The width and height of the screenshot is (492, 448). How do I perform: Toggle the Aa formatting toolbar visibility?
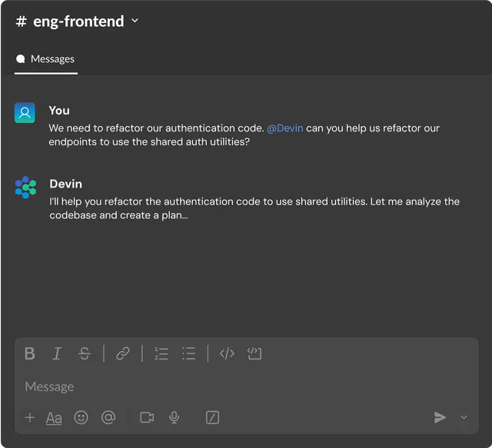(54, 418)
